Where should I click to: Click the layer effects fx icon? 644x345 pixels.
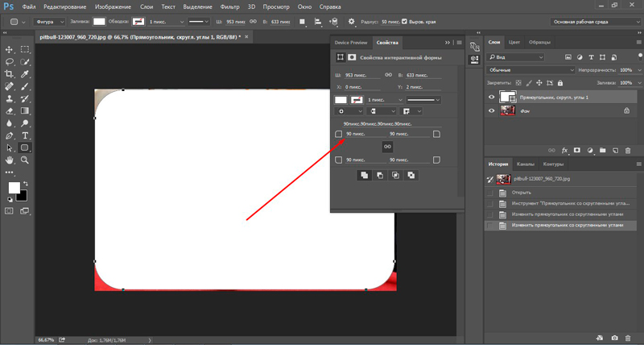pos(565,150)
